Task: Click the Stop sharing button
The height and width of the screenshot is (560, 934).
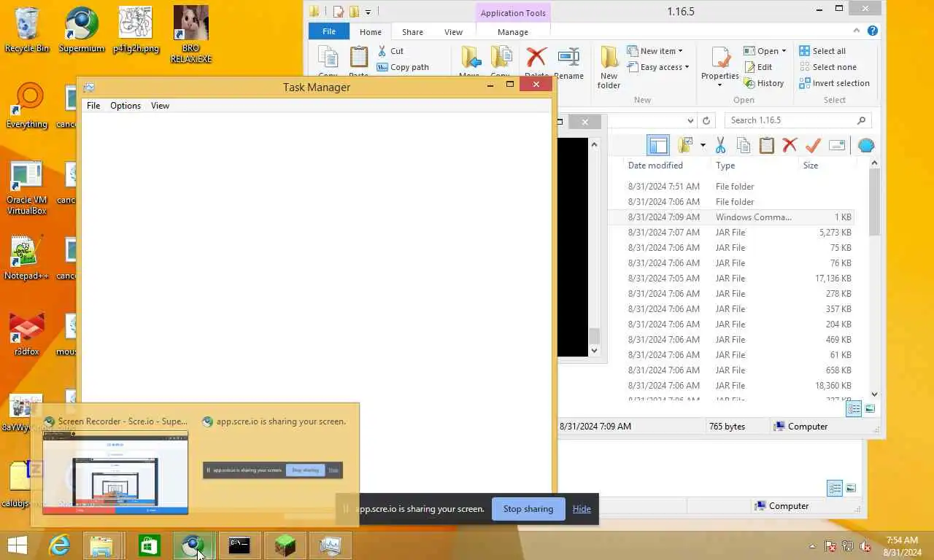Action: point(528,509)
